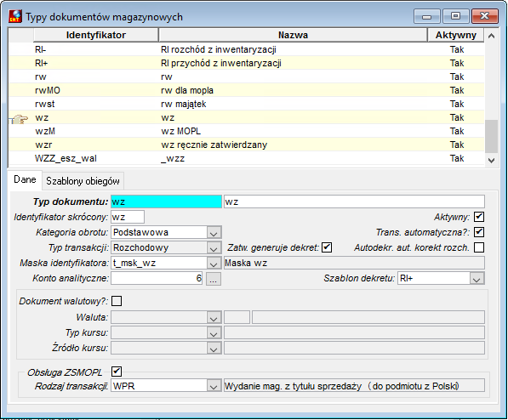Expand the Typ kursu dropdown
The image size is (508, 420).
click(214, 332)
